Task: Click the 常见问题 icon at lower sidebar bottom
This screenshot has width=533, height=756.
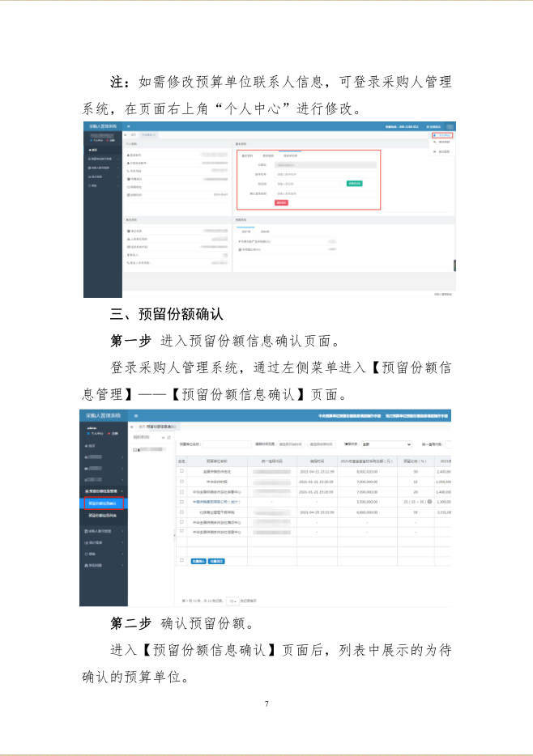Action: [87, 565]
